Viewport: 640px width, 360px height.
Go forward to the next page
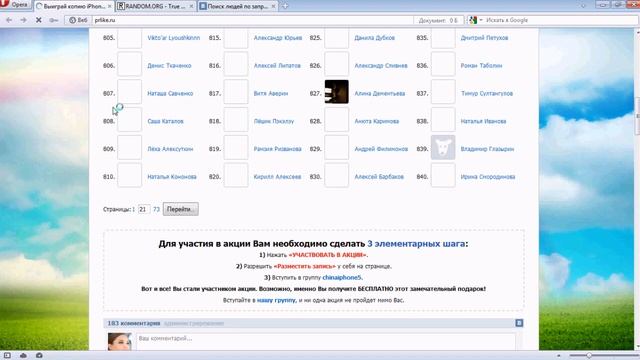(x=23, y=20)
